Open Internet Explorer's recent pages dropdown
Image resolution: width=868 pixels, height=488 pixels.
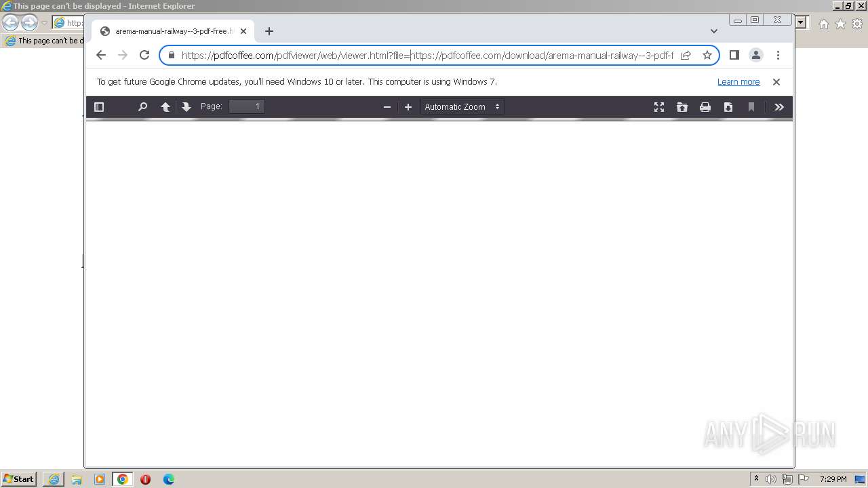click(44, 23)
